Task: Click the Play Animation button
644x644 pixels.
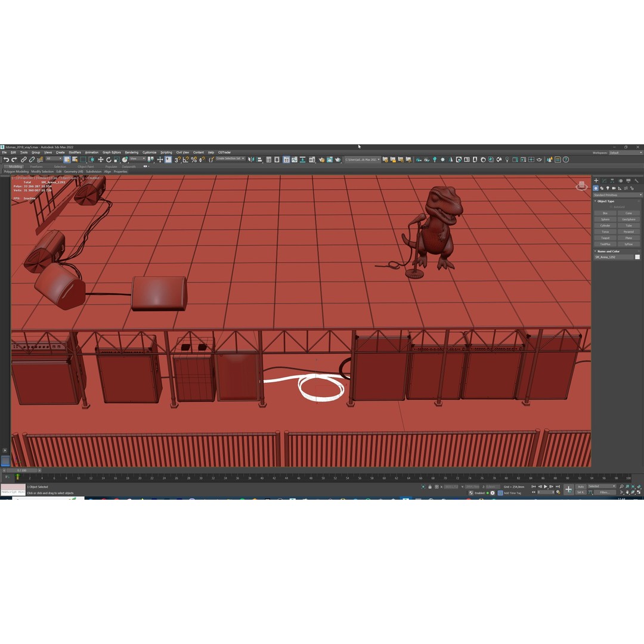Action: click(x=546, y=487)
